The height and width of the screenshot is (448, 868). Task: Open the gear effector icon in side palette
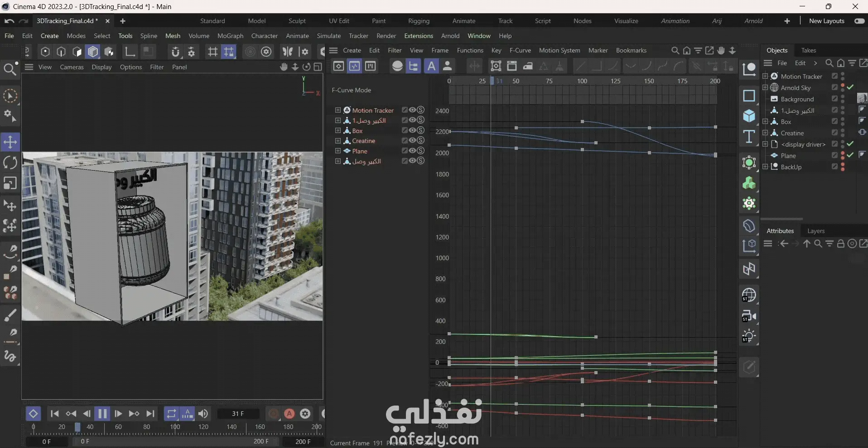(x=749, y=203)
